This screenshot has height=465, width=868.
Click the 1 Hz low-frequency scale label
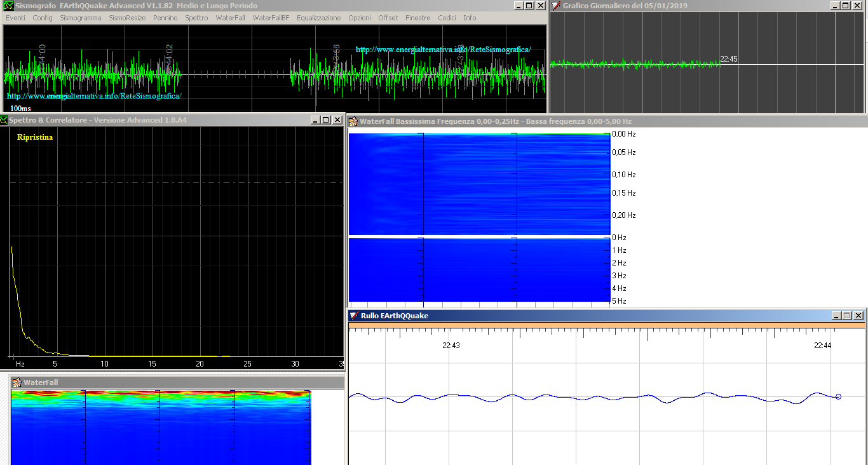[619, 250]
